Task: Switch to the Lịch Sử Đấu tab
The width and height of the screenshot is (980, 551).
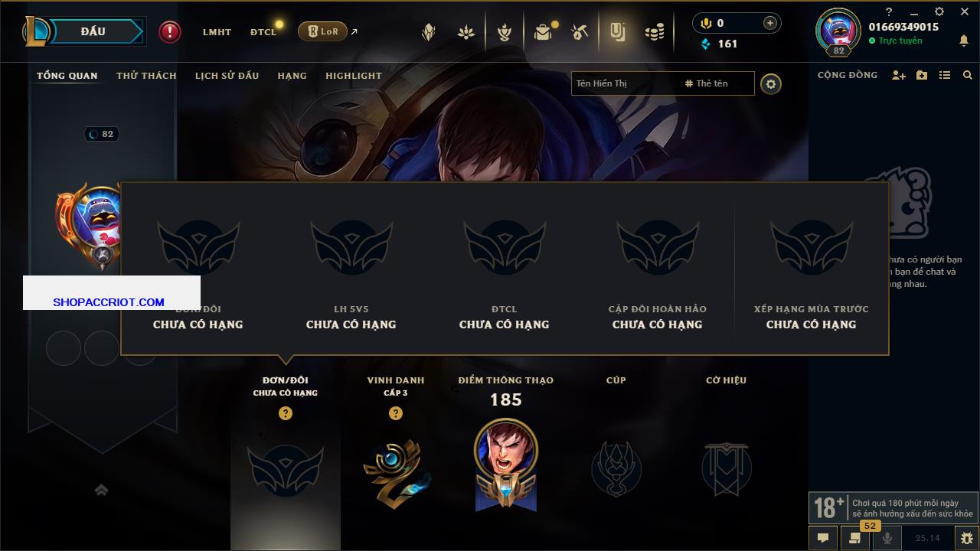Action: coord(227,76)
